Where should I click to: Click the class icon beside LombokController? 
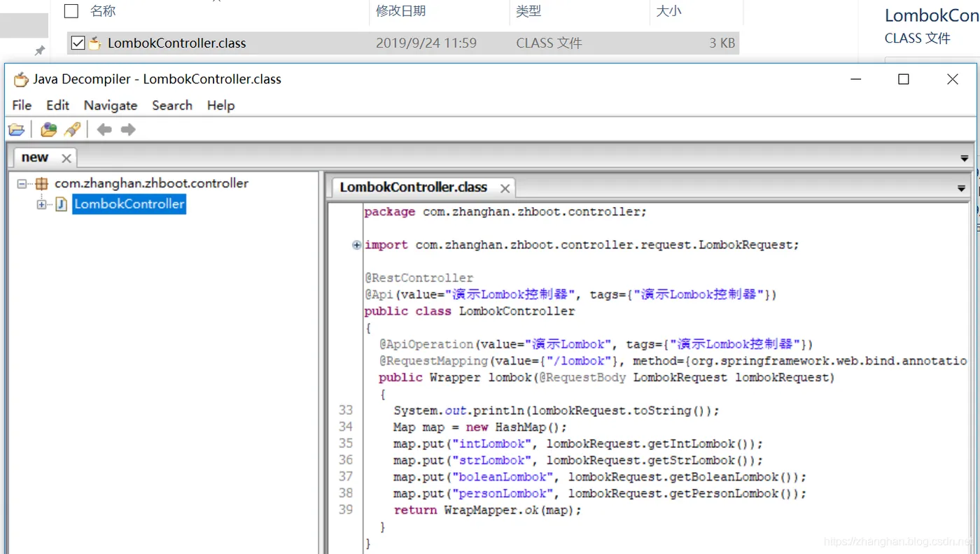(62, 204)
